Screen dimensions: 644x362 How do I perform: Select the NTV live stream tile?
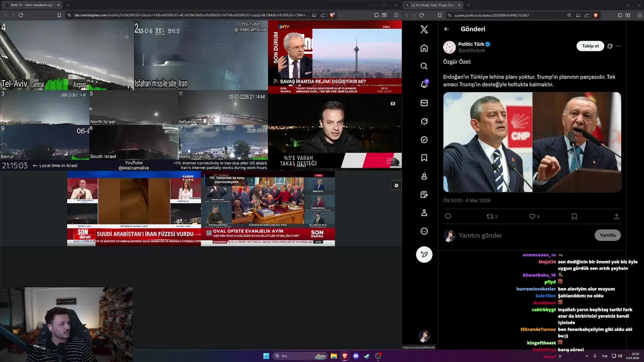pyautogui.click(x=335, y=57)
